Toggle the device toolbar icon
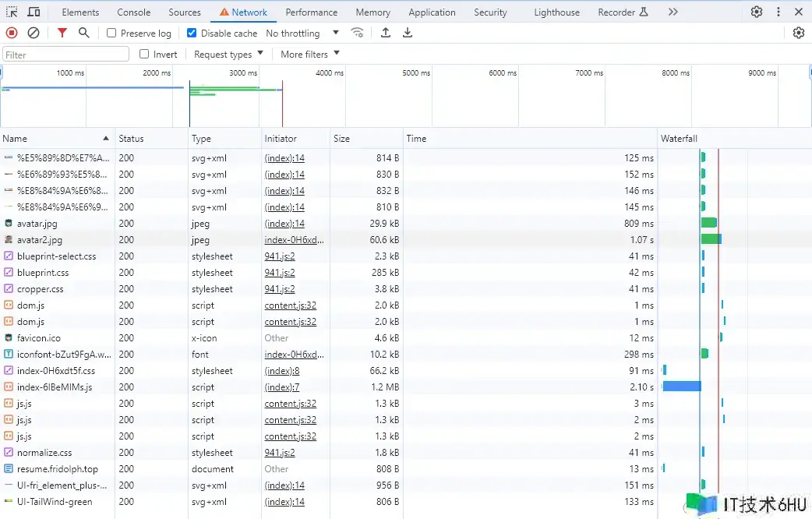 point(34,12)
